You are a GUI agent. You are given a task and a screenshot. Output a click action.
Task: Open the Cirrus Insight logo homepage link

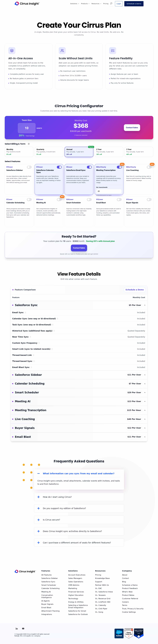coord(27,4)
